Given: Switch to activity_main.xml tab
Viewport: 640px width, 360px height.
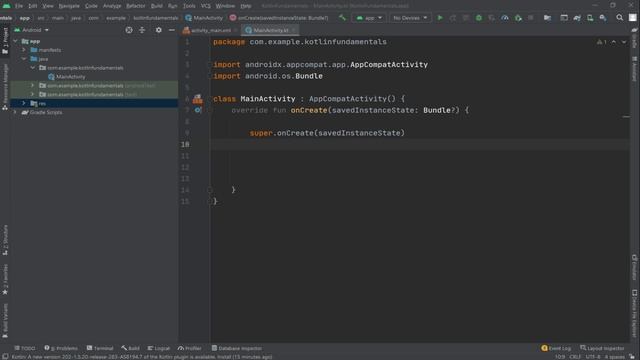Looking at the screenshot, I should pyautogui.click(x=211, y=30).
